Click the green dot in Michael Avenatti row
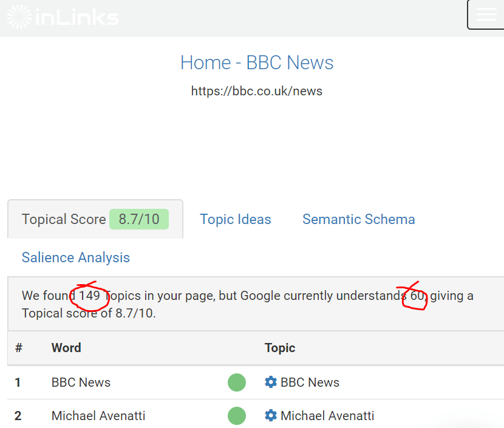The width and height of the screenshot is (504, 428). tap(237, 415)
